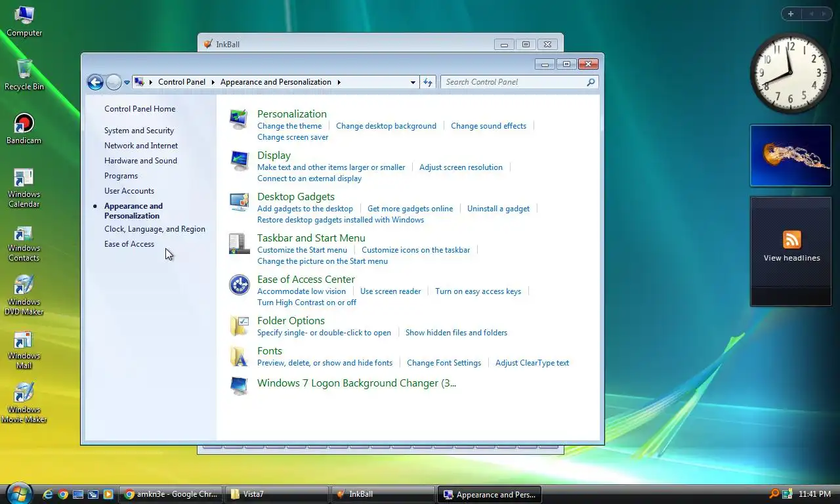Click Change desktop background link
The image size is (840, 504).
click(386, 126)
